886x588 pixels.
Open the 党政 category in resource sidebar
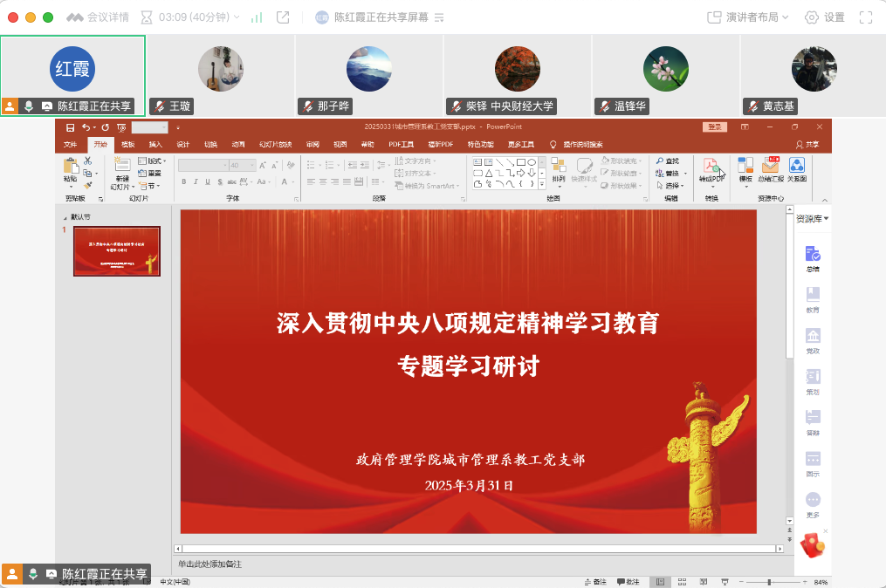[813, 341]
